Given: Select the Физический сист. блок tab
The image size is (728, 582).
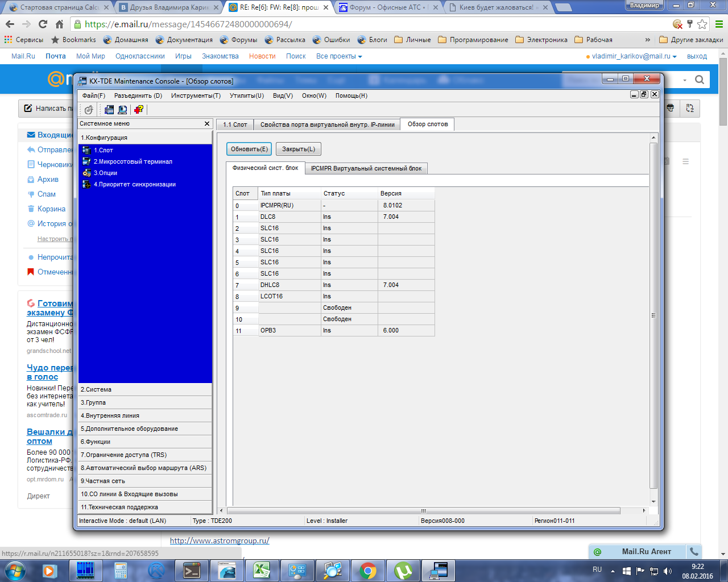Looking at the screenshot, I should coord(265,168).
